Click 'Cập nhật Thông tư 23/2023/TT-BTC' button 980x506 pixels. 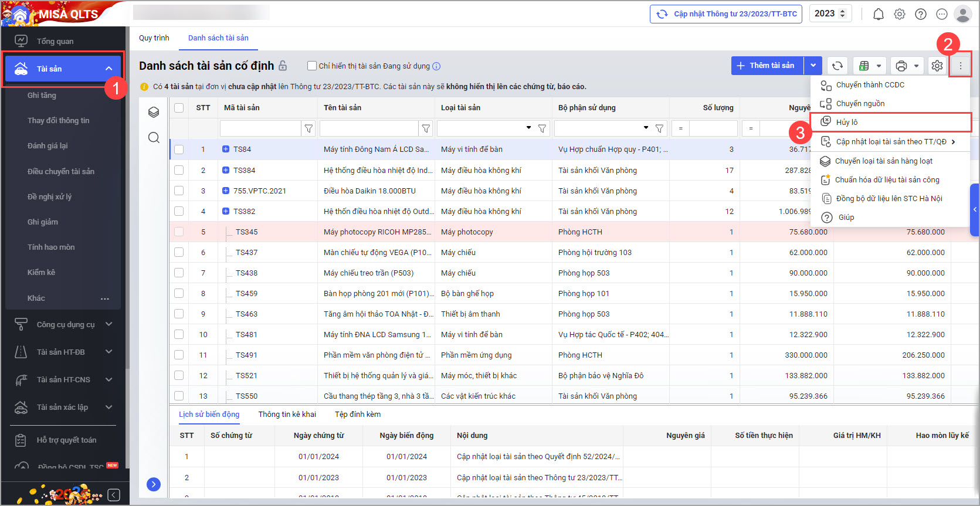(727, 14)
